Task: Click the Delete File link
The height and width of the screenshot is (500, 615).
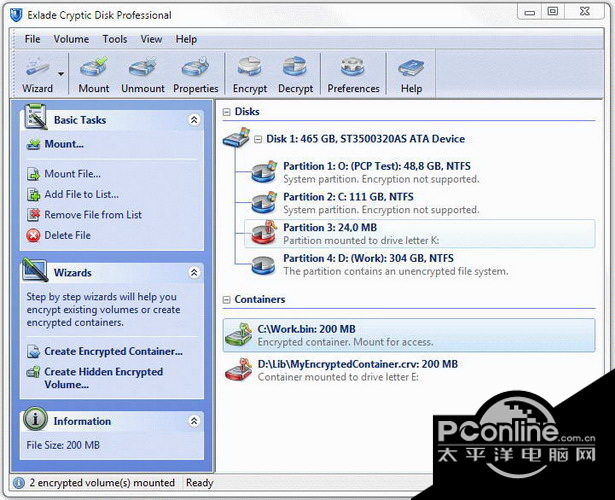Action: 67,235
